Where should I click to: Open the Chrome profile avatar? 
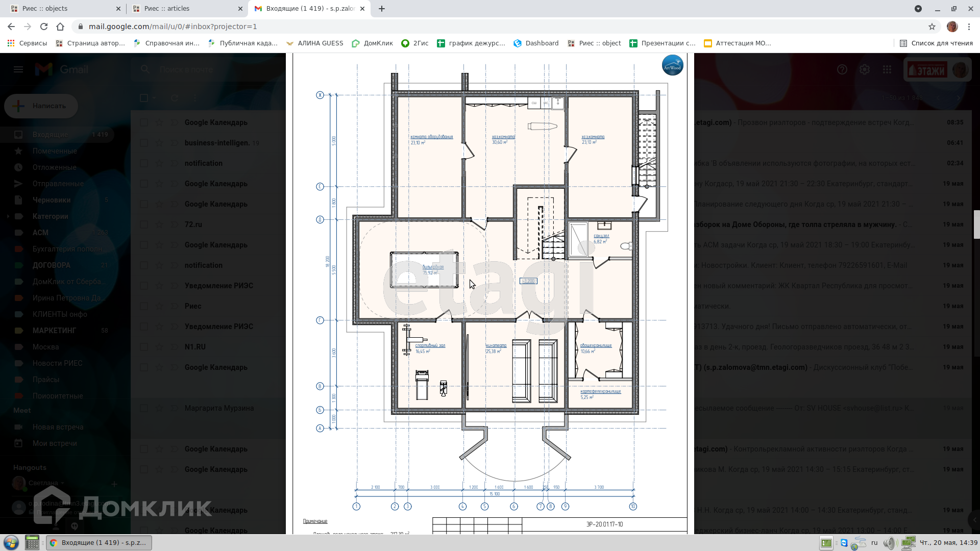pyautogui.click(x=952, y=27)
